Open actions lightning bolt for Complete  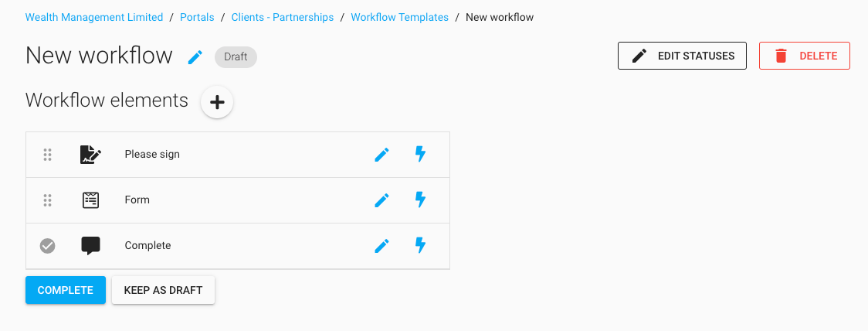[x=420, y=246]
